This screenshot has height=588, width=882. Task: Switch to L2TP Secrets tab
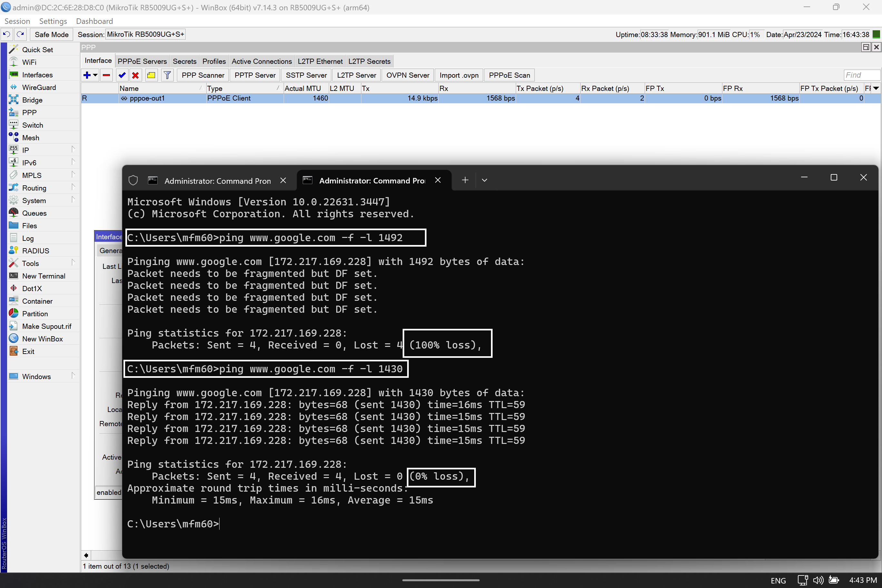[x=369, y=61]
